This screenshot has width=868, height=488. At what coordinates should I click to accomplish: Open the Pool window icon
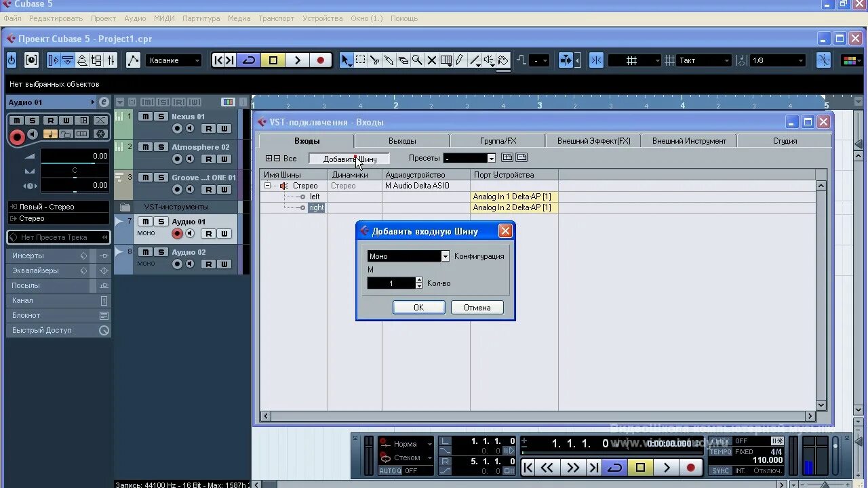pos(96,60)
